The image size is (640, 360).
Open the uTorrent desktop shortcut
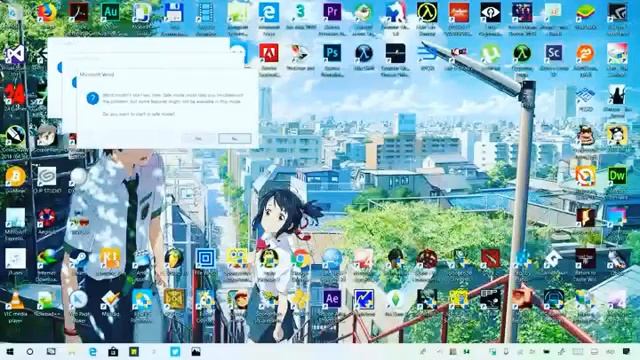pyautogui.click(x=490, y=53)
